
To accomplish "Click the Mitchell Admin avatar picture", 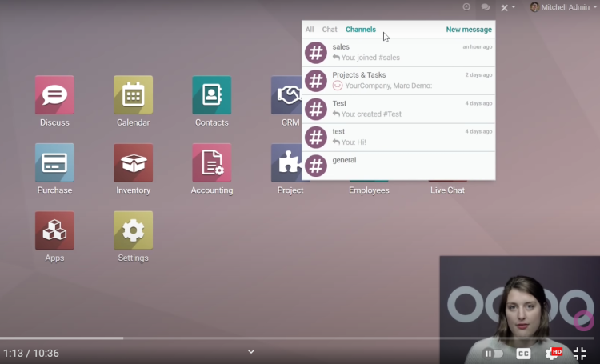I will [x=534, y=7].
